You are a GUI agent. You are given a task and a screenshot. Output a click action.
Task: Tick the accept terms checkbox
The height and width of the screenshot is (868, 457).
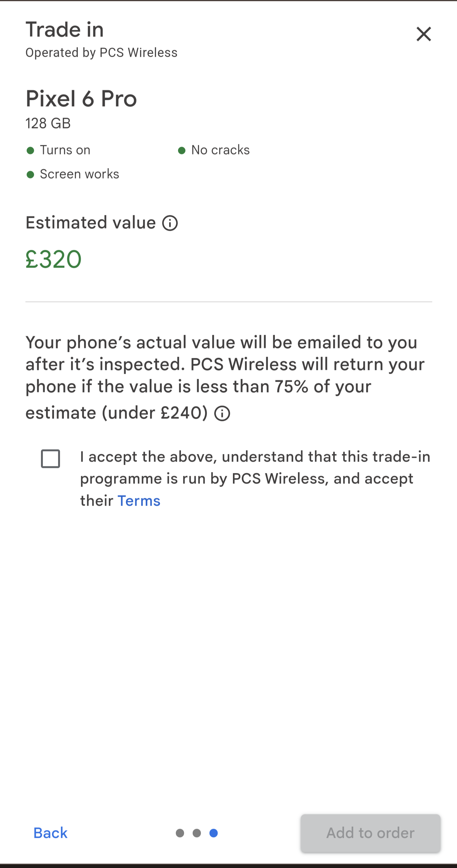tap(50, 459)
